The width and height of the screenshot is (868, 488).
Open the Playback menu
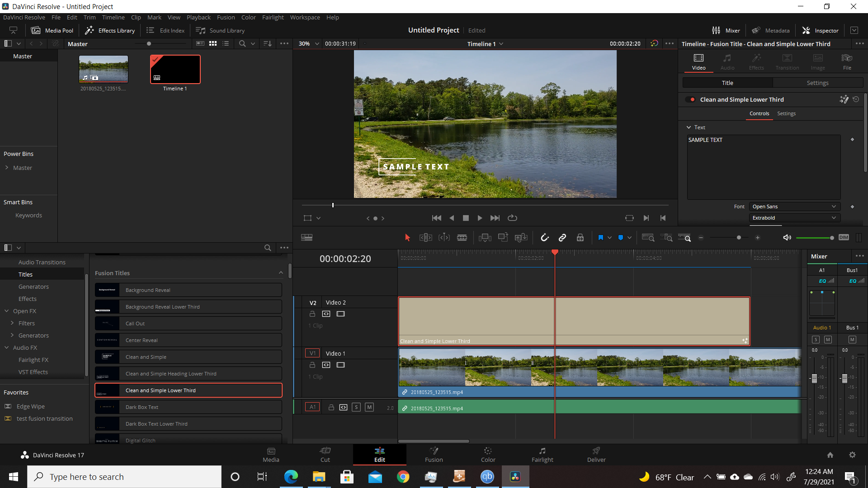(x=198, y=18)
